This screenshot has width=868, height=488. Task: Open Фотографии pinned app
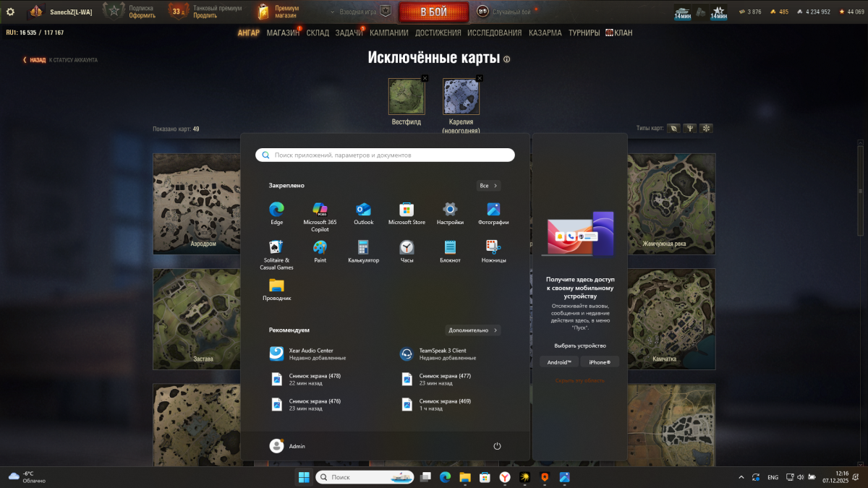pos(493,213)
